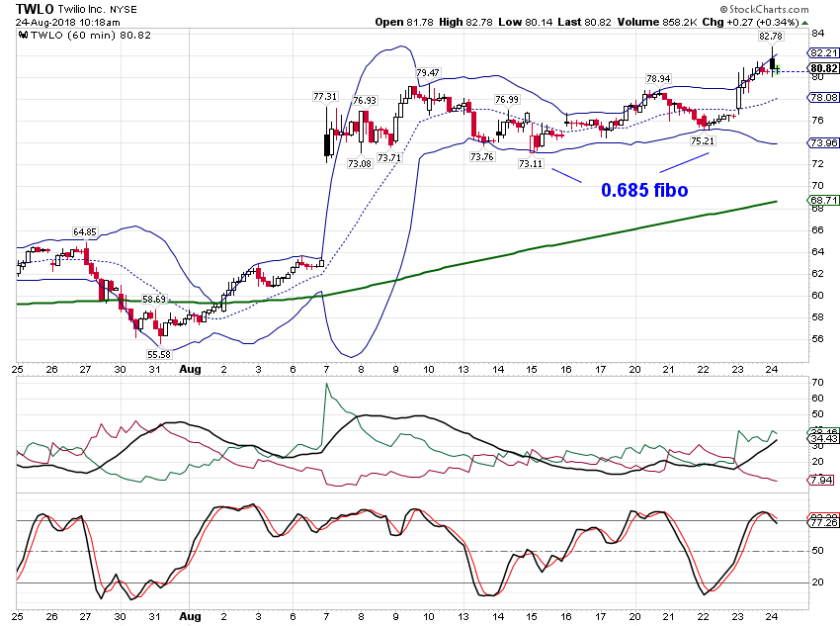Click the candlestick icon beside TWLO (60 min)
This screenshot has width=840, height=626.
point(23,36)
